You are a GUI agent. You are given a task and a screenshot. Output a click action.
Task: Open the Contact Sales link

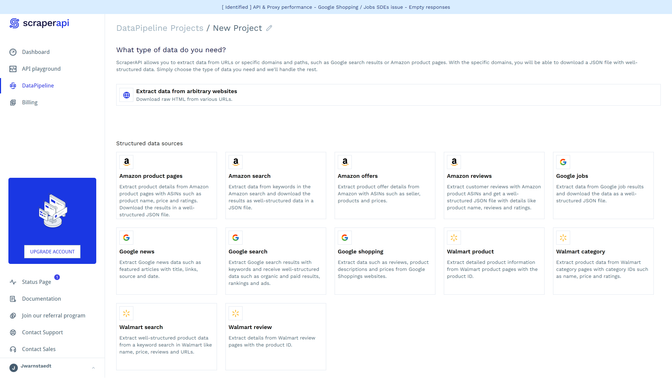(39, 349)
